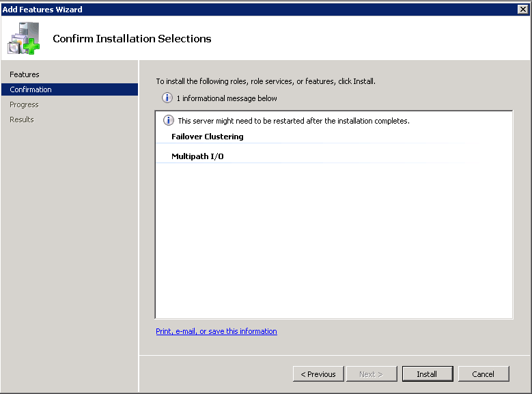532x394 pixels.
Task: Click the server icon in the wizard header
Action: [x=24, y=38]
